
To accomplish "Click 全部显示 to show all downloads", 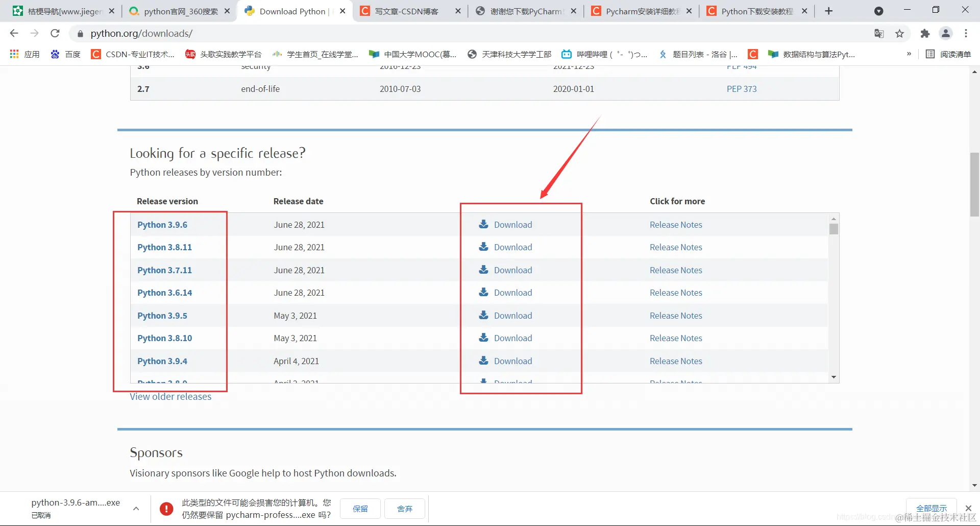I will coord(932,508).
